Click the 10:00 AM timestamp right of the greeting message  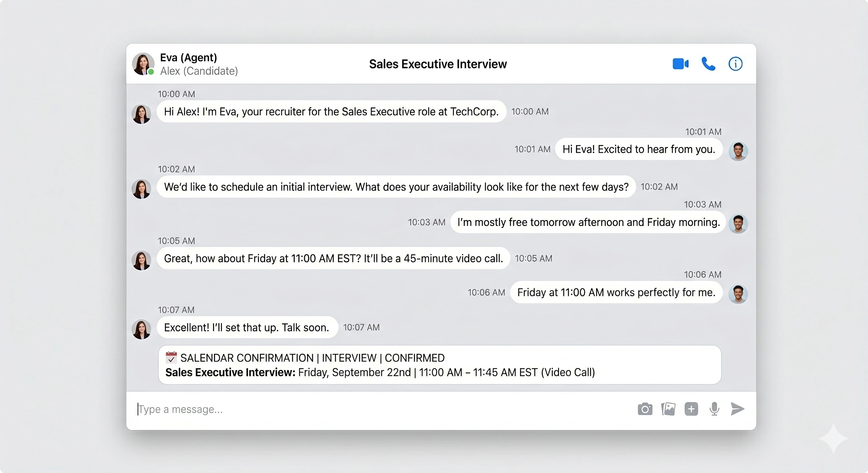pos(530,111)
